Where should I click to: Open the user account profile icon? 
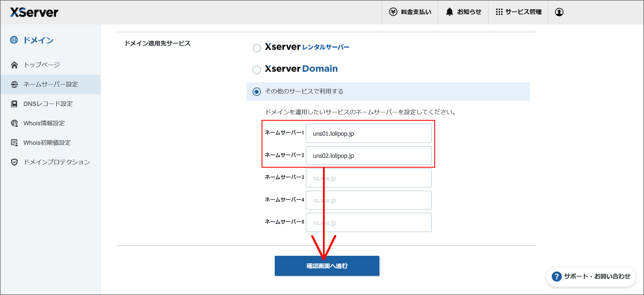559,12
